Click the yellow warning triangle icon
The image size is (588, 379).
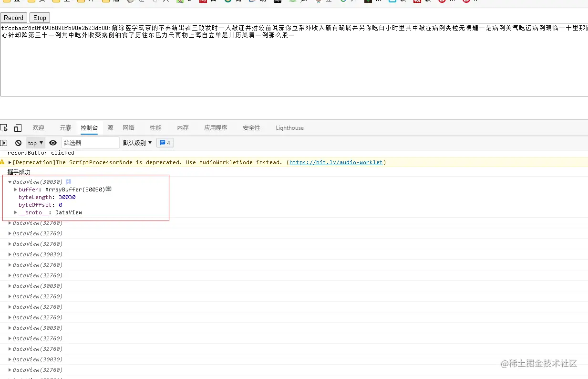(x=2, y=162)
